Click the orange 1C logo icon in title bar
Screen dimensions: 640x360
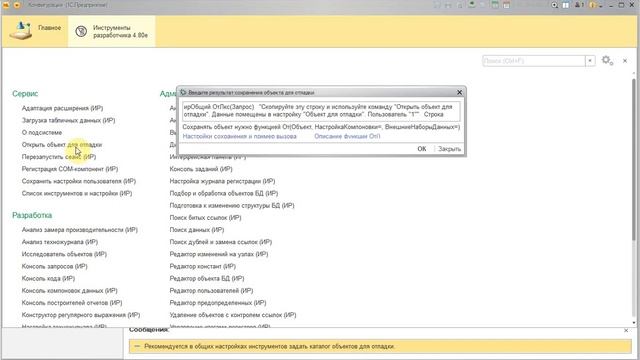[x=7, y=5]
